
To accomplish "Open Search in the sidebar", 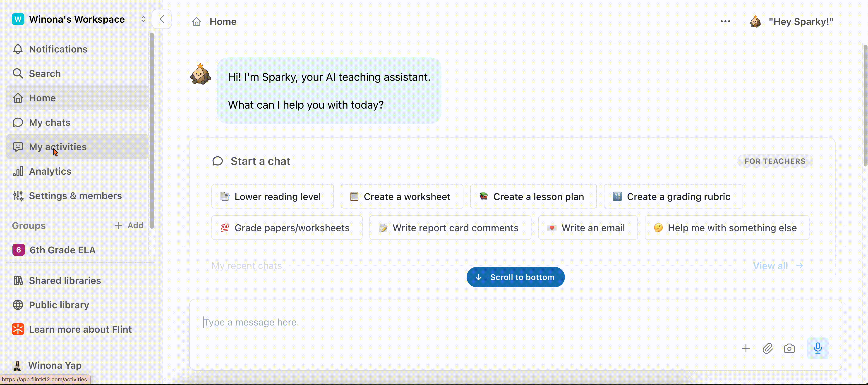I will click(77, 73).
